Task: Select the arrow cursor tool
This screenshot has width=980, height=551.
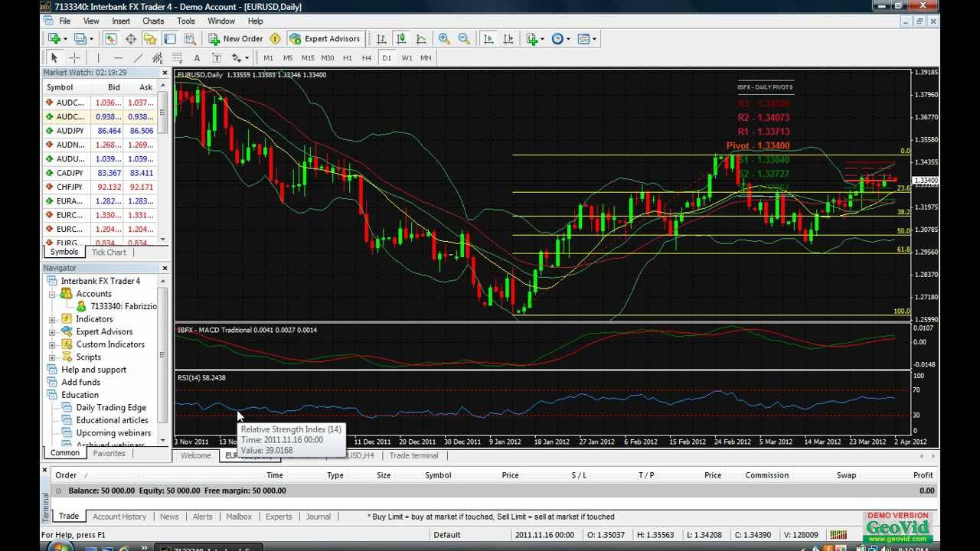Action: [x=54, y=57]
